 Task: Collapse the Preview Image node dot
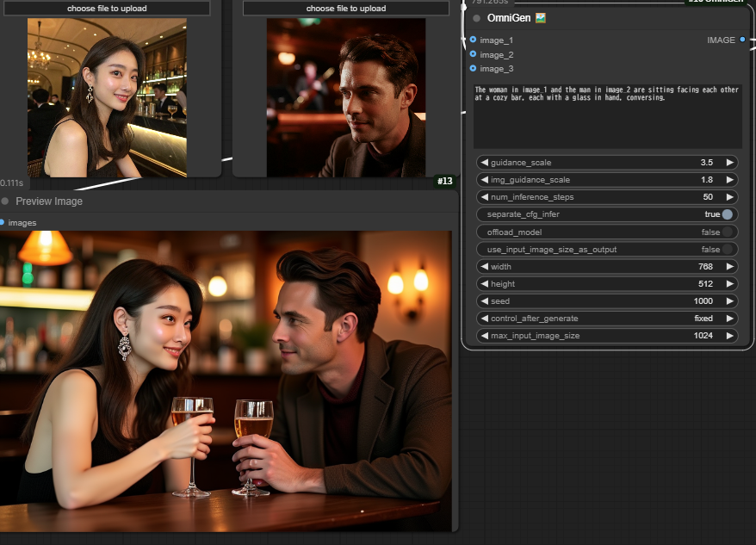(5, 201)
